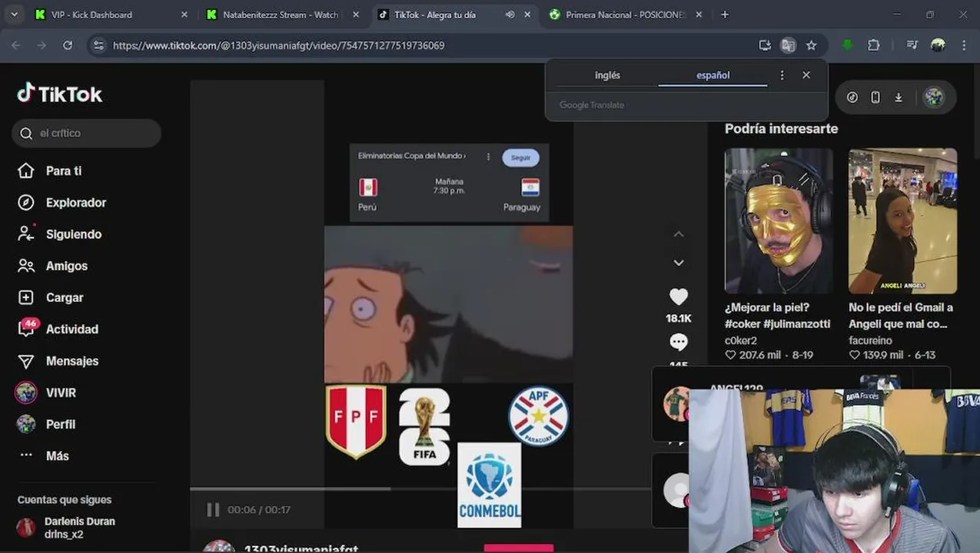Viewport: 980px width, 553px height.
Task: Reload the page
Action: click(x=68, y=45)
